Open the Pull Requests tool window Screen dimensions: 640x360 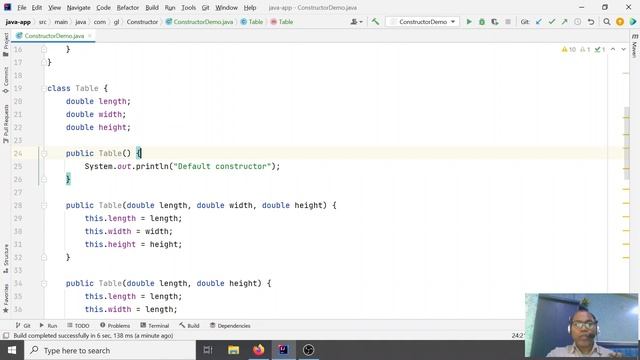[6, 124]
